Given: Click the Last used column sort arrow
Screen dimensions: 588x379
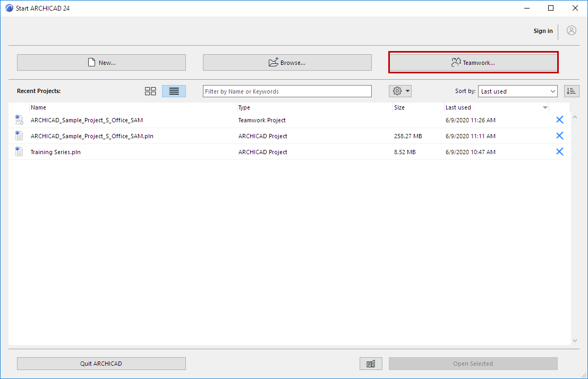Looking at the screenshot, I should pos(545,108).
